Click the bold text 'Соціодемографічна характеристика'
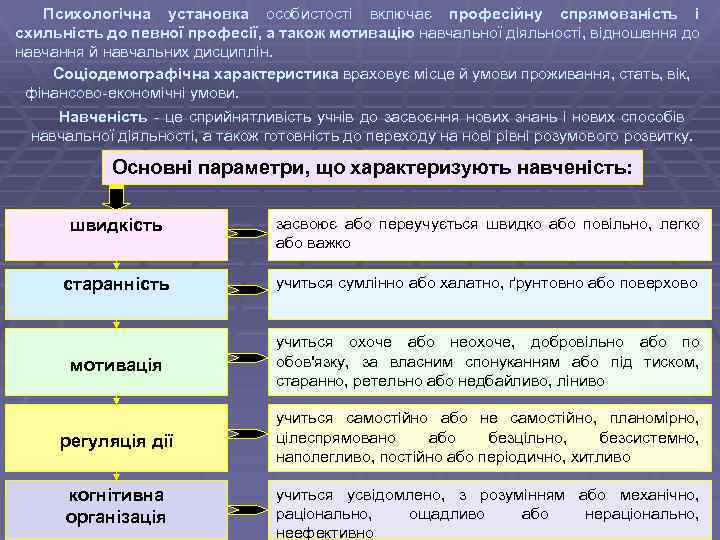Image resolution: width=720 pixels, height=540 pixels. point(196,74)
